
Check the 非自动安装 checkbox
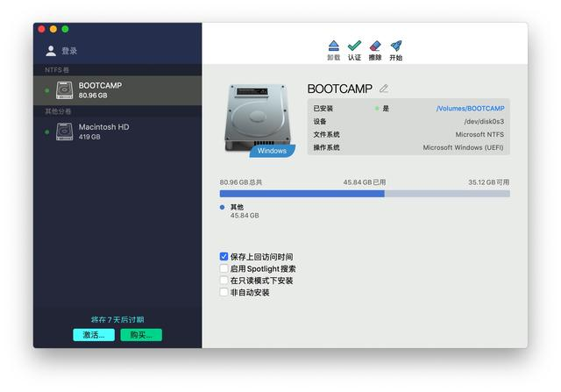224,292
